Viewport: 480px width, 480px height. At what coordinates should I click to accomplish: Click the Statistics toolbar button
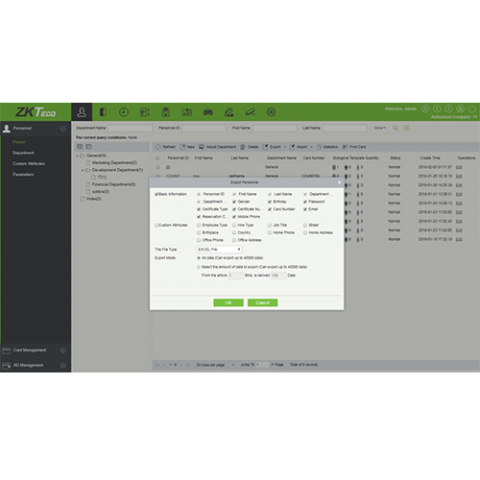coord(327,147)
